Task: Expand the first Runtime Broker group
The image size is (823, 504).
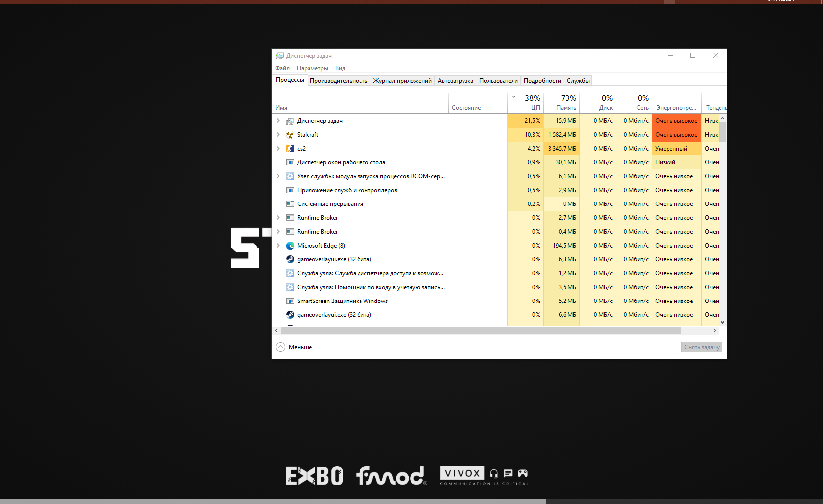Action: coord(278,218)
